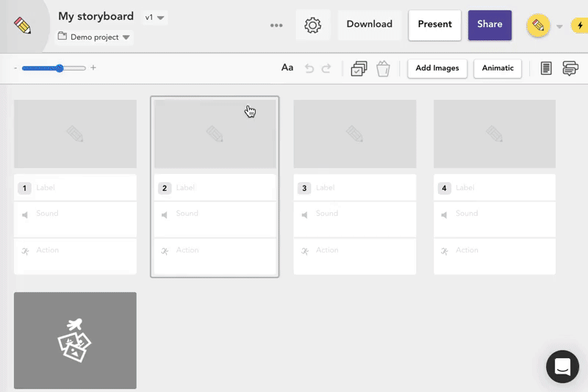
Task: Open the script view document icon
Action: point(546,68)
